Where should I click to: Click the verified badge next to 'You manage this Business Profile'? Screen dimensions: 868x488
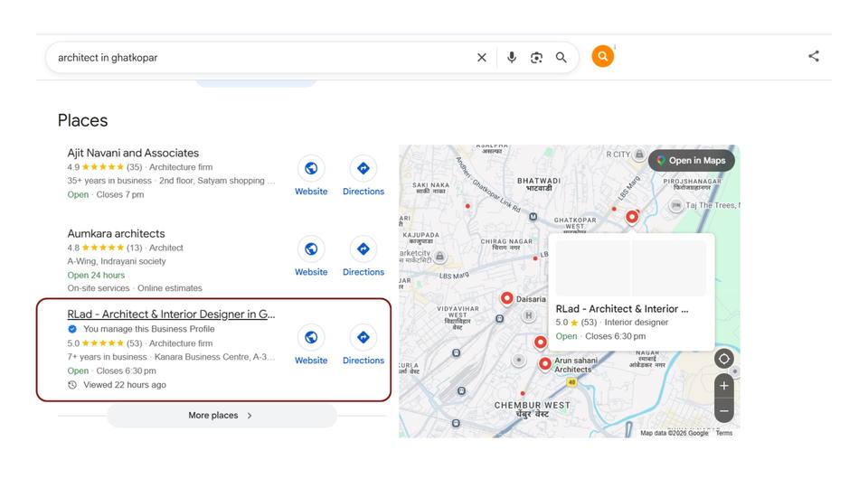(72, 329)
